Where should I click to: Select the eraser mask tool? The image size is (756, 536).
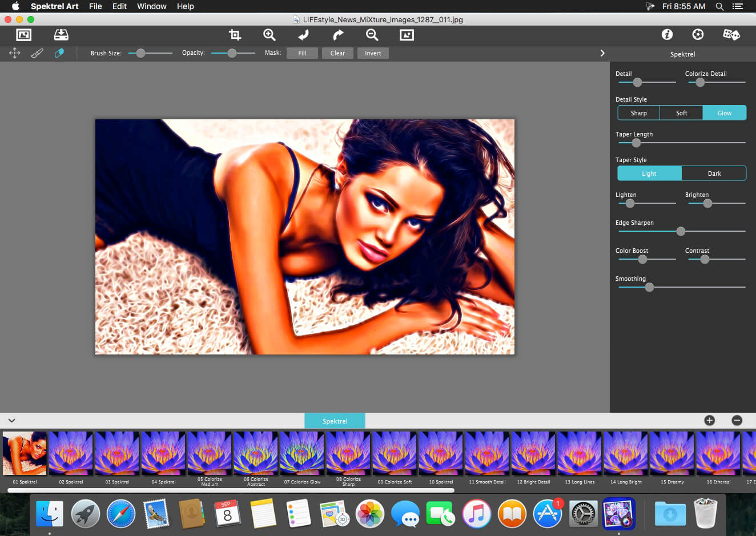pyautogui.click(x=59, y=53)
